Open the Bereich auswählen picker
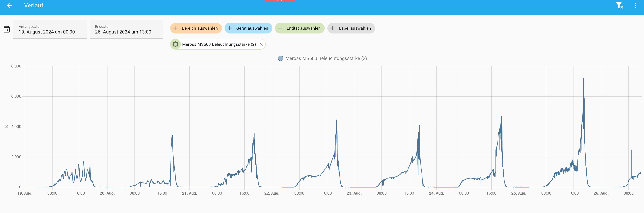The image size is (644, 213). tap(199, 28)
